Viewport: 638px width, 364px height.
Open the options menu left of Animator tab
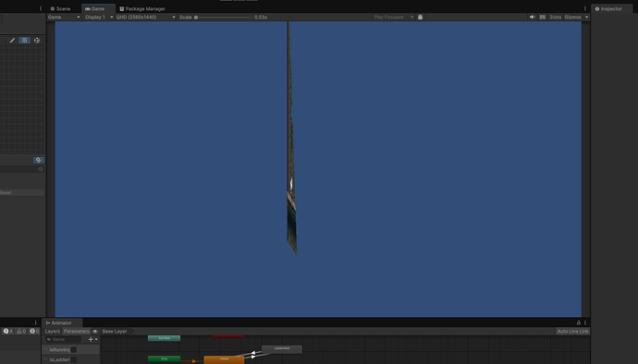[x=35, y=322]
